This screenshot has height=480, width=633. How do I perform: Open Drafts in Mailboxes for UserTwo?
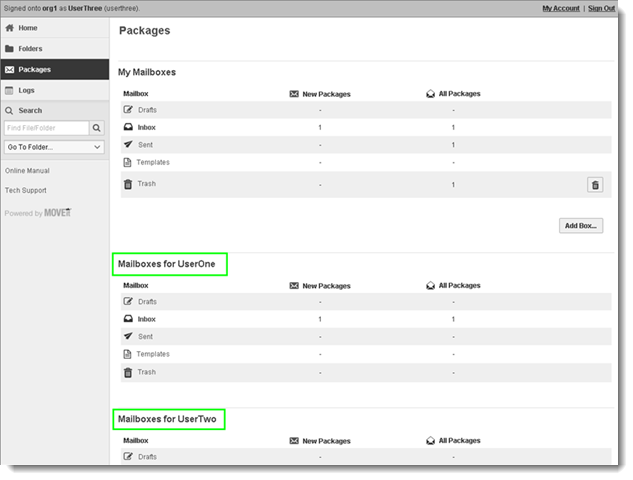pos(147,457)
